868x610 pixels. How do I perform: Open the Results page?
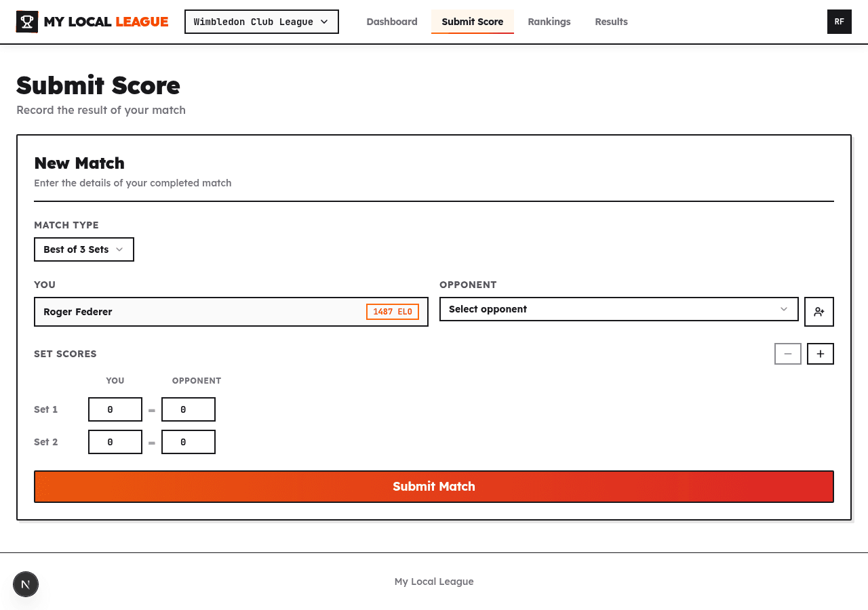click(x=611, y=21)
